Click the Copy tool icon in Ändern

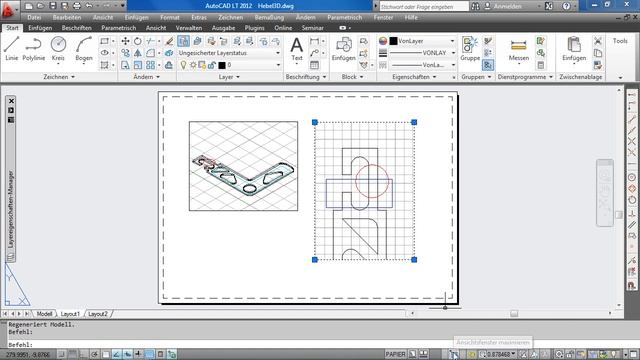pos(125,53)
